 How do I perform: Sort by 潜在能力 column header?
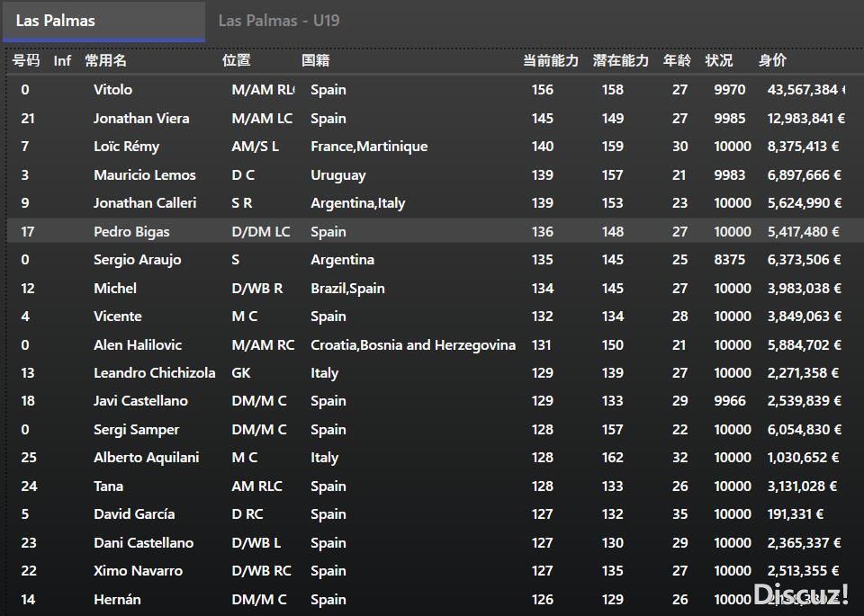tap(620, 60)
